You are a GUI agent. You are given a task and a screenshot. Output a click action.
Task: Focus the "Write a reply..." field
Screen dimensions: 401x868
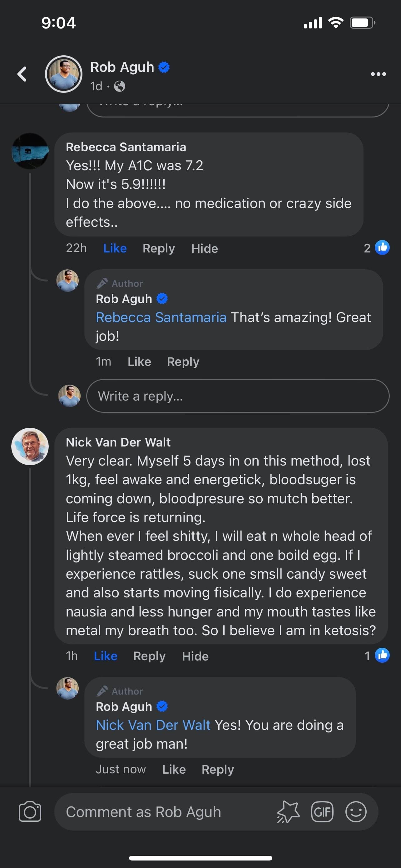[x=237, y=396]
